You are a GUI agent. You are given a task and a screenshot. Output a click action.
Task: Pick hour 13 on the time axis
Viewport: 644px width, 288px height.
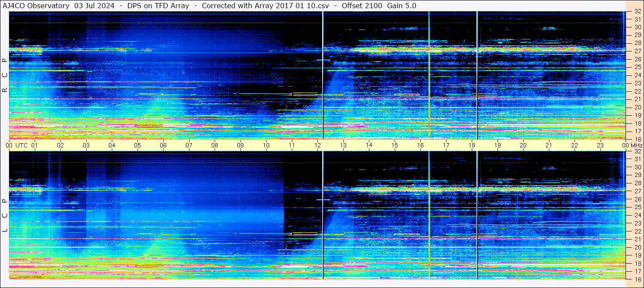(x=343, y=145)
